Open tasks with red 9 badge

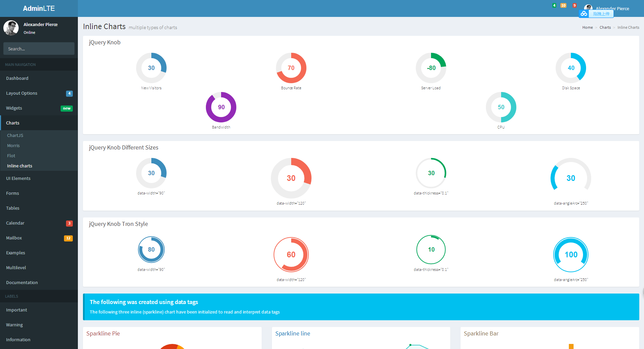coord(575,5)
